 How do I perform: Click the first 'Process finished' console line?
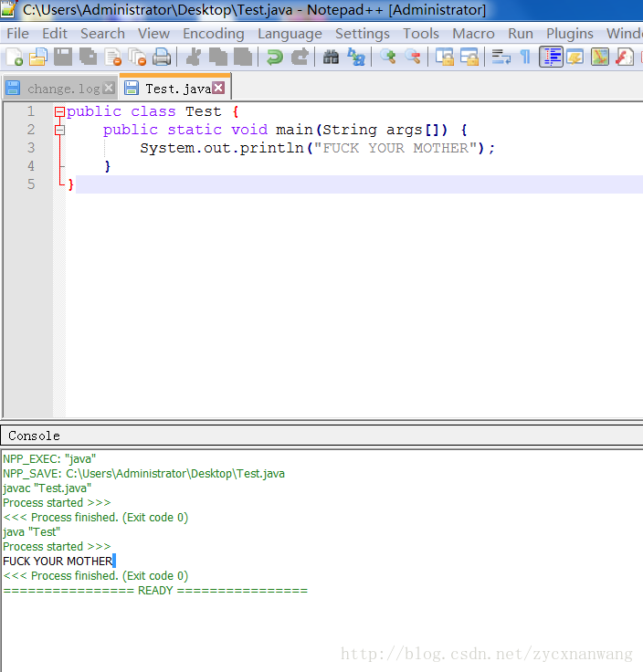(x=96, y=518)
